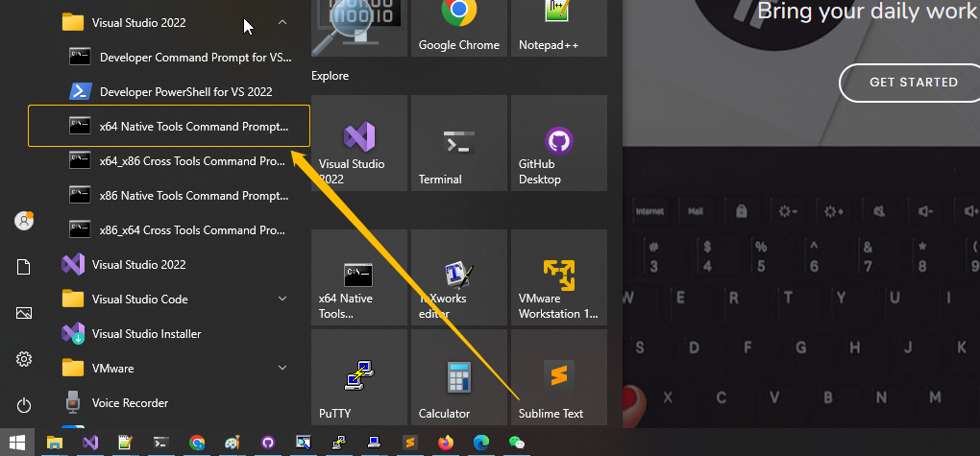Open Microsoft Edge from taskbar

click(481, 443)
